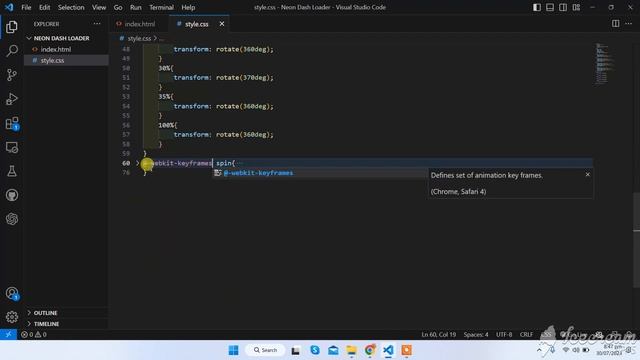Toggle the primary side bar layout icon
The width and height of the screenshot is (640, 360).
pos(537,7)
